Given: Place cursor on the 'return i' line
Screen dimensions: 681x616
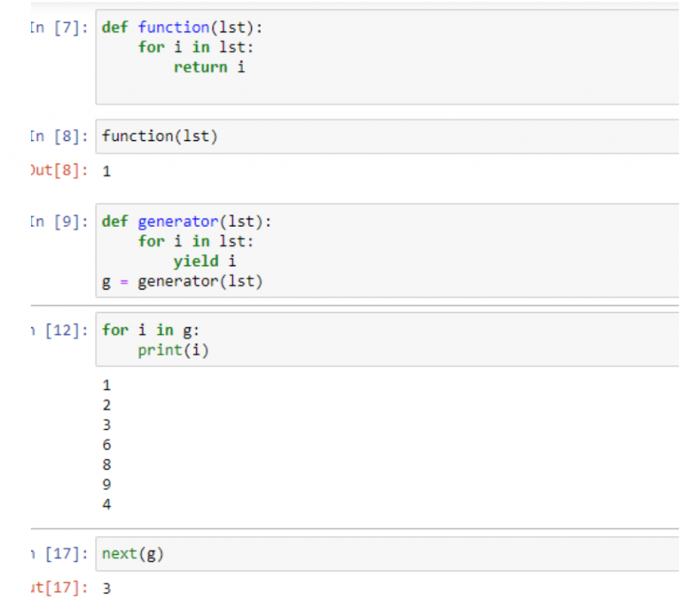Looking at the screenshot, I should pyautogui.click(x=209, y=66).
